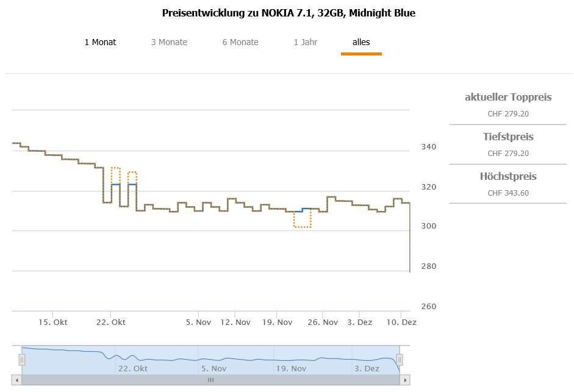Click the aktueller Toppreis heading
This screenshot has width=574, height=392.
tap(508, 97)
